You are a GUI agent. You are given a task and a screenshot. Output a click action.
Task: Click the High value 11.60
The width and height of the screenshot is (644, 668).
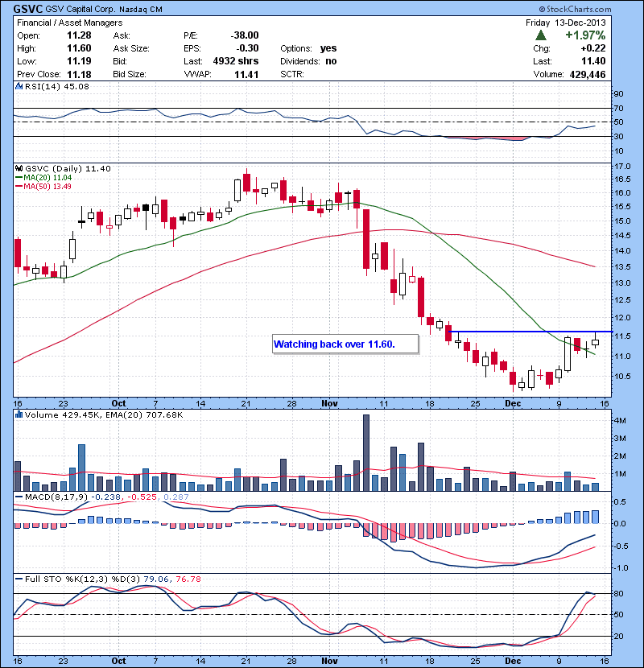[79, 48]
